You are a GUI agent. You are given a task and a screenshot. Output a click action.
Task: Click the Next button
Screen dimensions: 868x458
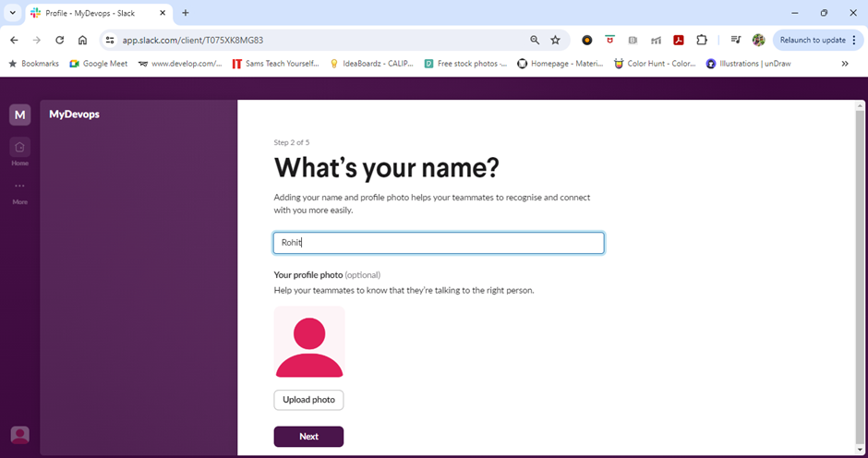coord(308,437)
